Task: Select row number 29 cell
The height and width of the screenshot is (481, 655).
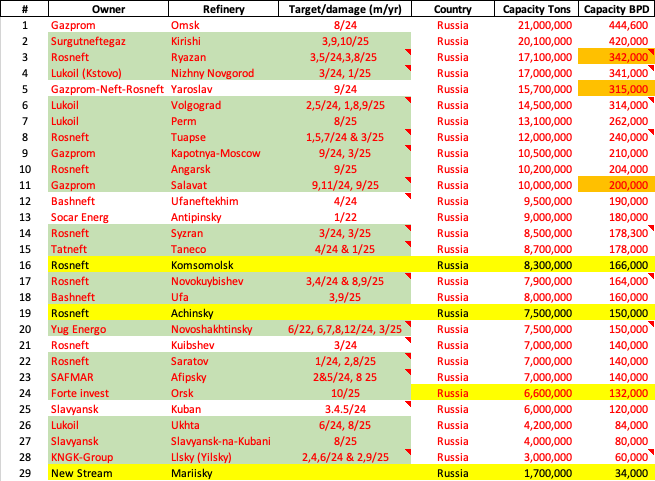Action: 24,473
